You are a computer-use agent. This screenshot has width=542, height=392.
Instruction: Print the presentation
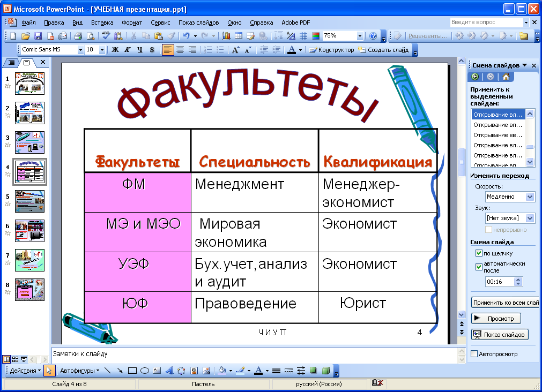tap(78, 36)
